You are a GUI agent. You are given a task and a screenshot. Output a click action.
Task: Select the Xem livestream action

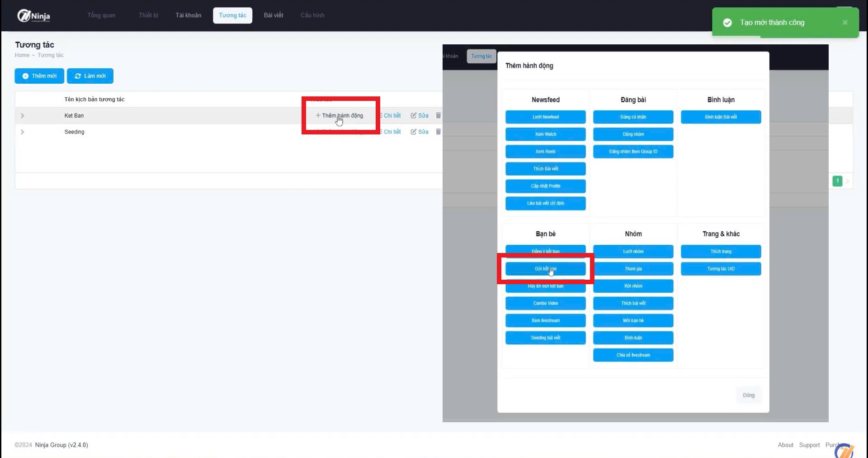coord(545,320)
